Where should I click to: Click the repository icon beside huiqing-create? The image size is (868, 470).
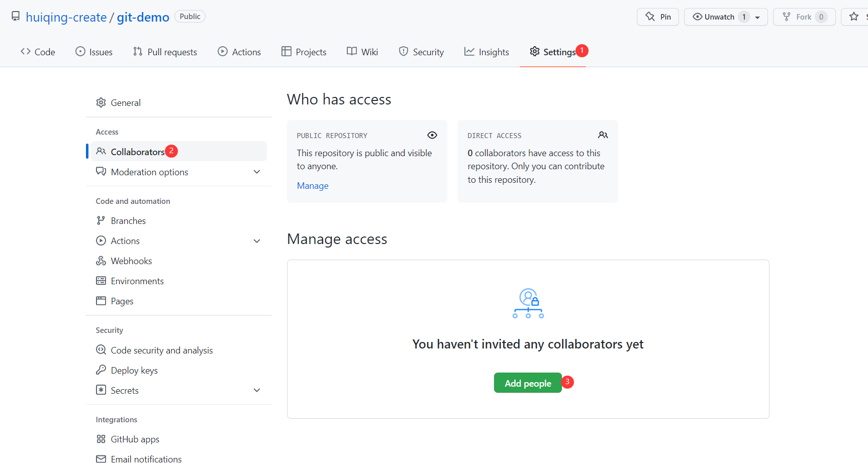pyautogui.click(x=16, y=17)
